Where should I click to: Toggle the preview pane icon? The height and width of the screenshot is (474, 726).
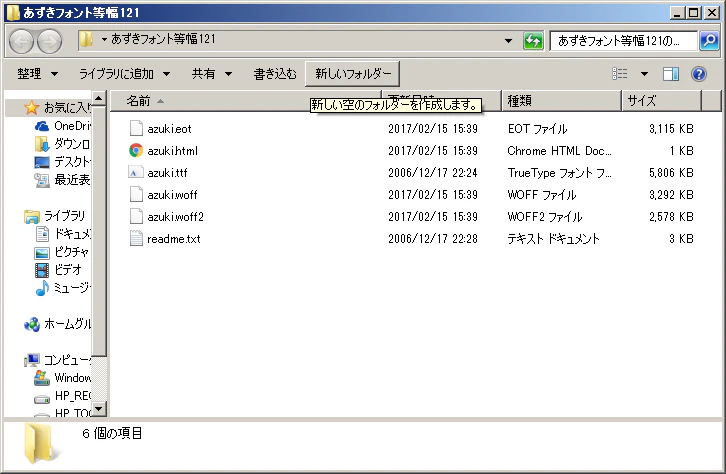[670, 74]
